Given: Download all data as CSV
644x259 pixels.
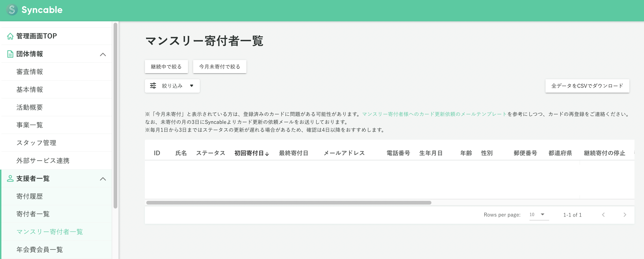Looking at the screenshot, I should pos(587,86).
